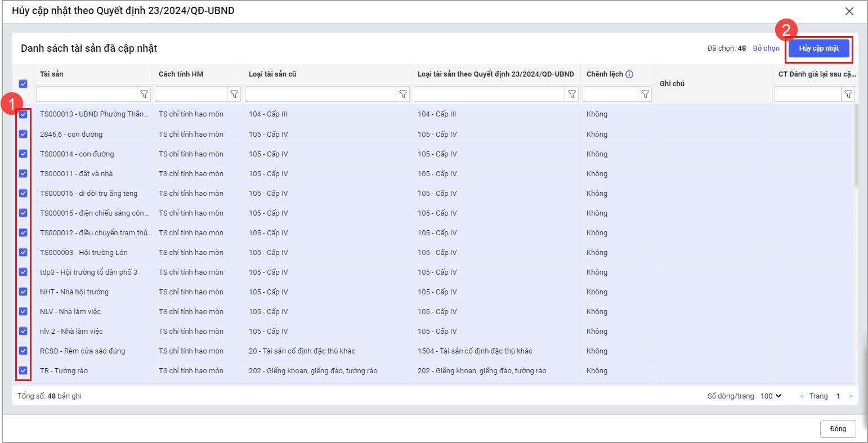The image size is (868, 443).
Task: Click the Hủy cập nhật button
Action: tap(818, 48)
